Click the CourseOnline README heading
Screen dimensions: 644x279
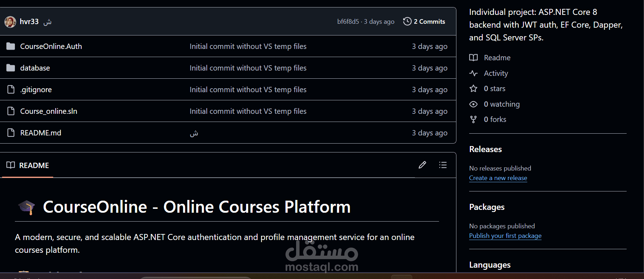197,207
